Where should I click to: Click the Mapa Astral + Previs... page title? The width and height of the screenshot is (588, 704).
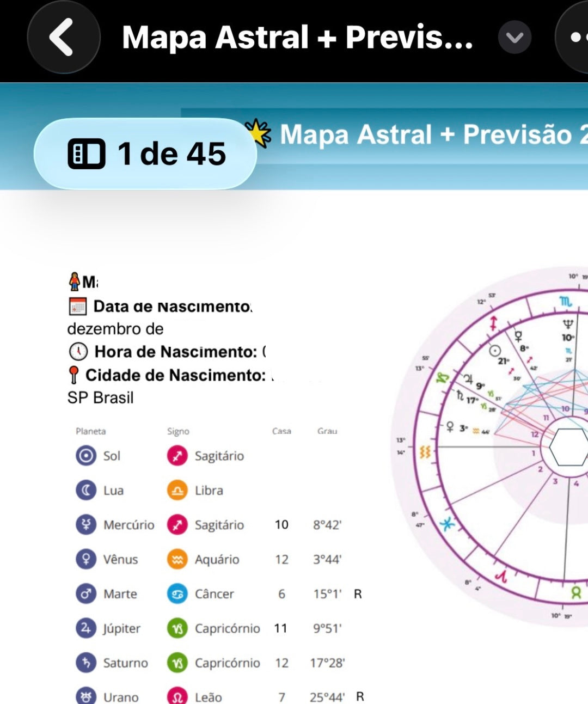[297, 37]
